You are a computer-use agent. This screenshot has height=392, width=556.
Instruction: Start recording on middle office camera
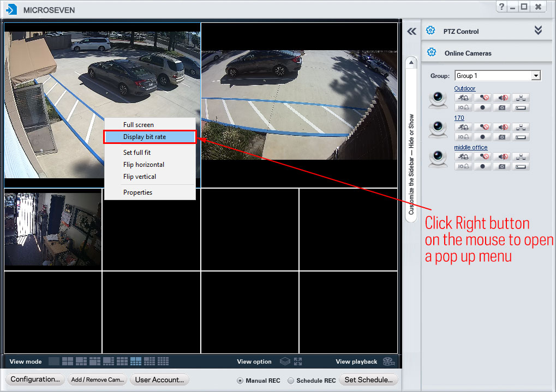point(482,166)
